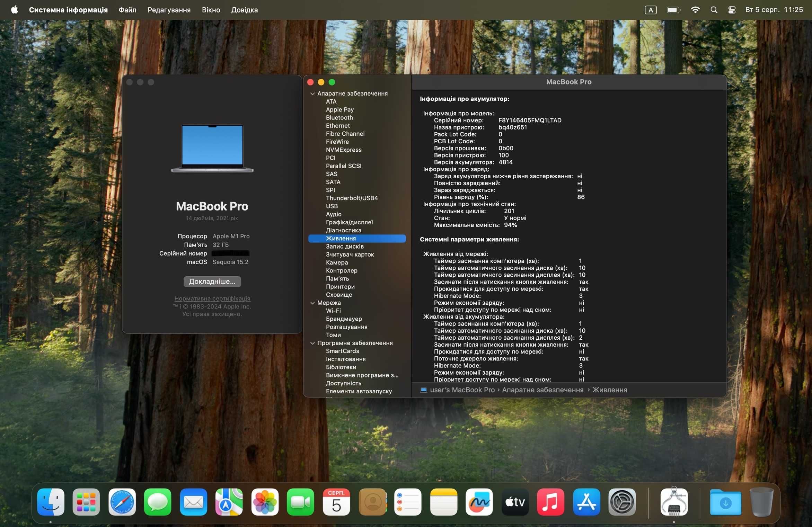The height and width of the screenshot is (527, 812).
Task: Click the battery status icon
Action: pos(673,10)
